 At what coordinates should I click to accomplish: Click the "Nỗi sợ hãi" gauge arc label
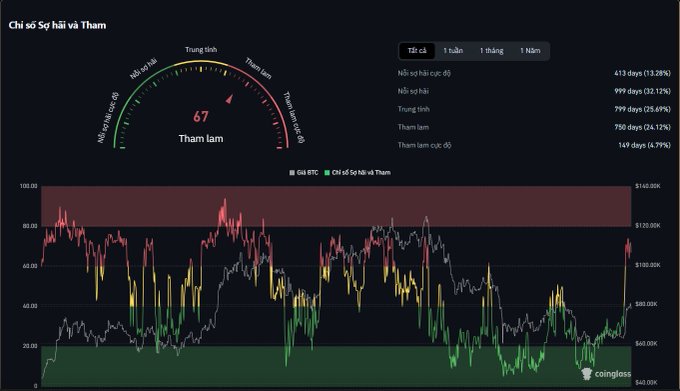click(x=144, y=68)
